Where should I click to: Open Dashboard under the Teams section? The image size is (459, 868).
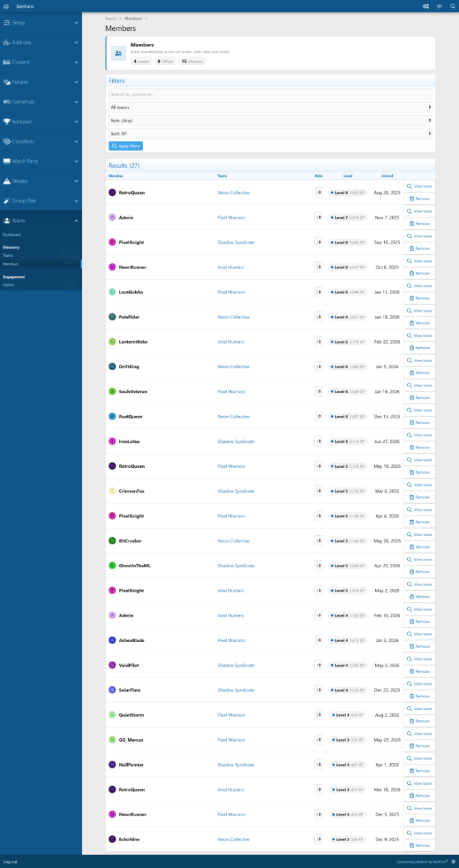click(12, 235)
